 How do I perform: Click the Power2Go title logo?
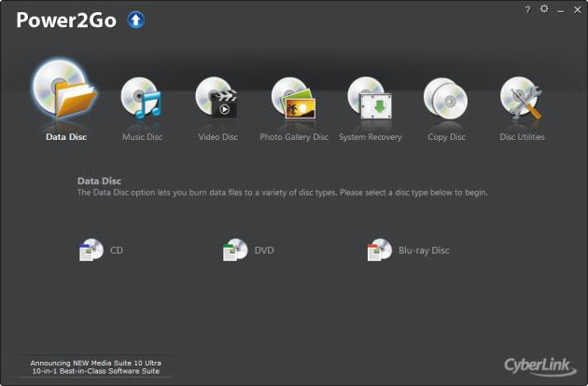coord(66,20)
